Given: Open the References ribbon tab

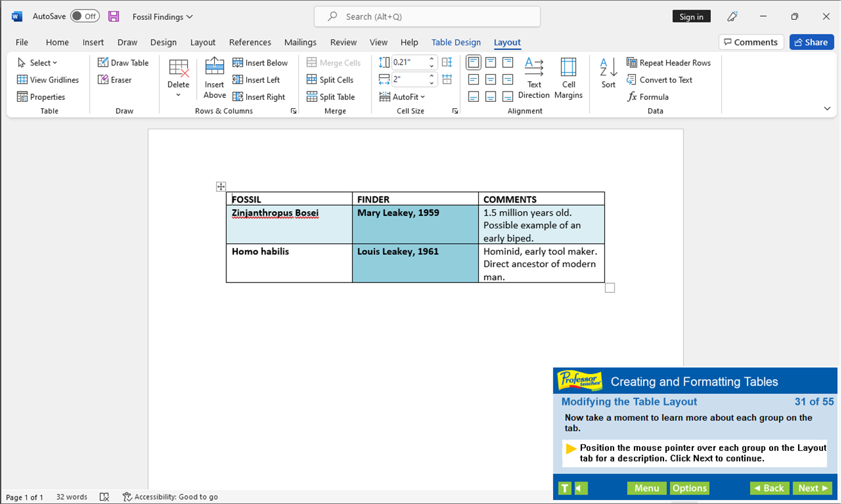Looking at the screenshot, I should [250, 42].
